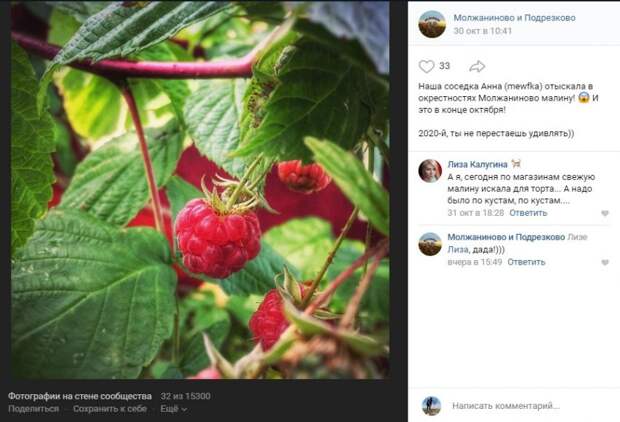The height and width of the screenshot is (422, 620).
Task: Open the post date 30 окт в 10:41
Action: tap(482, 31)
